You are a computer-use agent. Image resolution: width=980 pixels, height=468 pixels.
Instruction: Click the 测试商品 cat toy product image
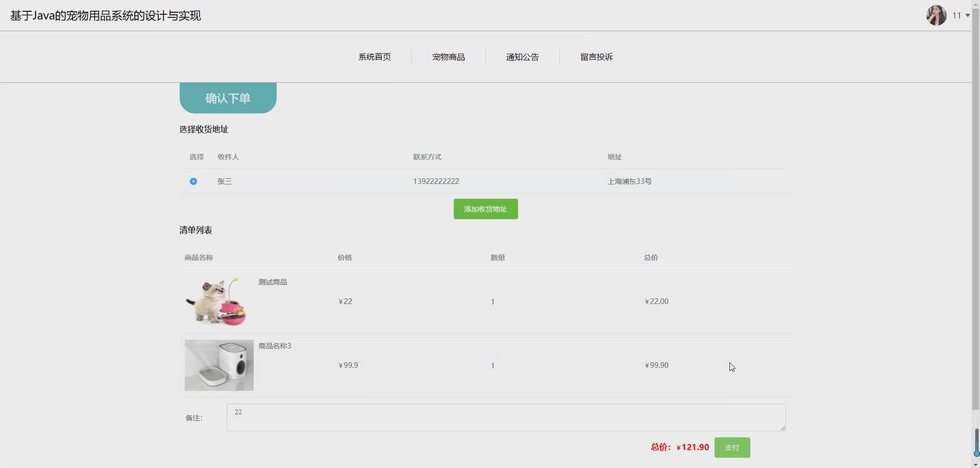(217, 301)
